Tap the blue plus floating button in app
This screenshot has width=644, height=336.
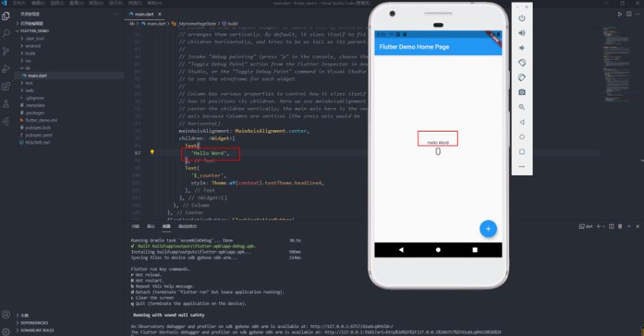point(488,229)
